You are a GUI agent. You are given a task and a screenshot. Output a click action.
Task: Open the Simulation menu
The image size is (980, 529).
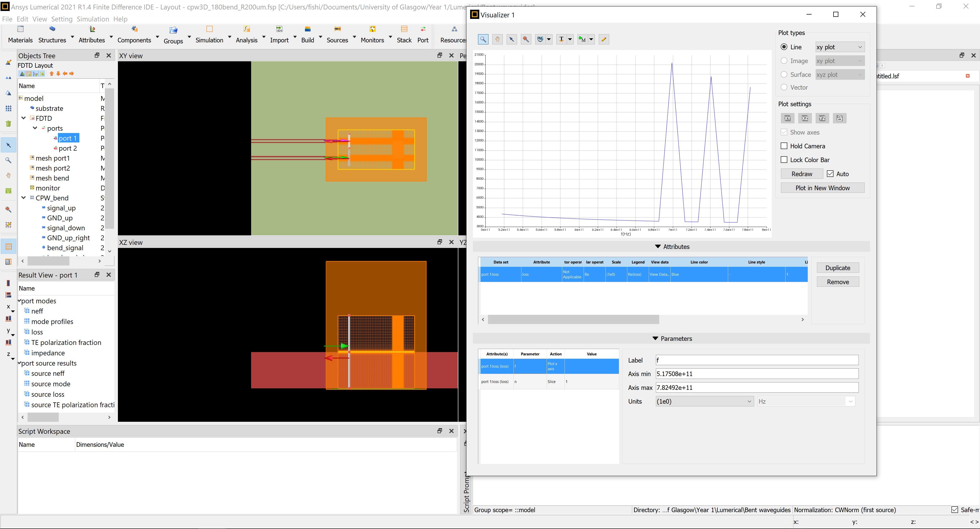click(93, 19)
